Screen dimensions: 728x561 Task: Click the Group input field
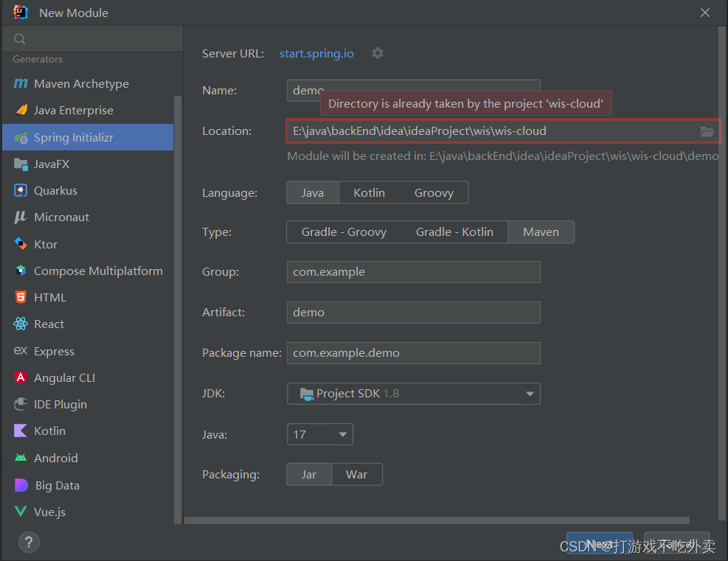coord(414,272)
